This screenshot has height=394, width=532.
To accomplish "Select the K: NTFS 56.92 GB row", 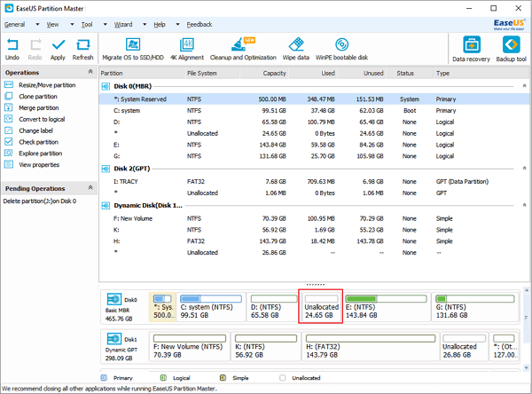I will [314, 230].
